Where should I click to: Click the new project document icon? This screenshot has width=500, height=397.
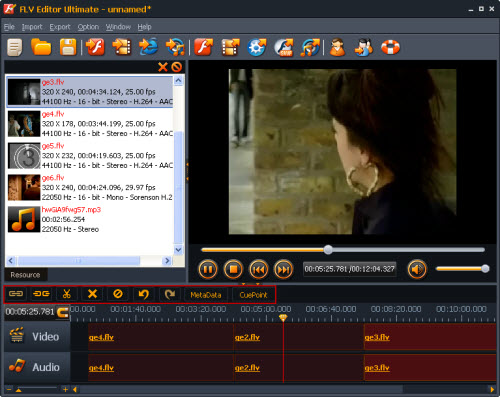tap(15, 47)
